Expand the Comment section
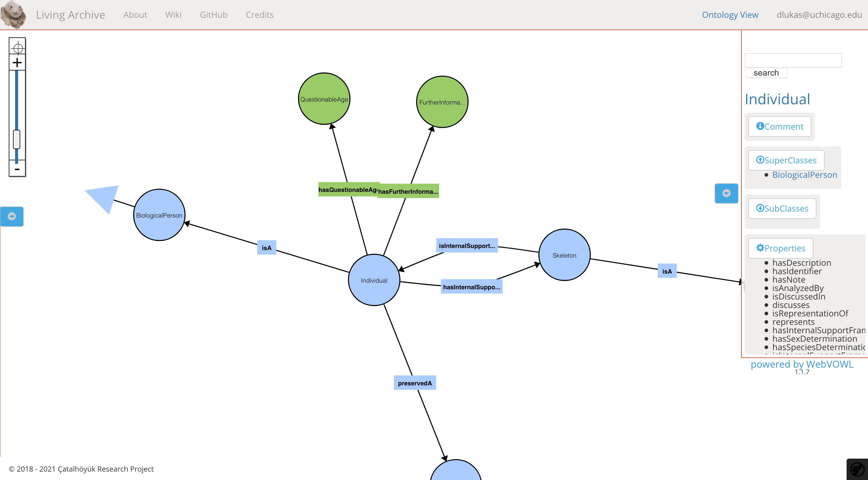 coord(779,127)
